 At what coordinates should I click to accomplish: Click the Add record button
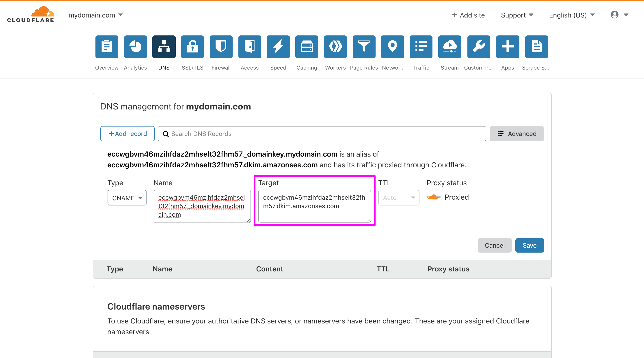128,133
